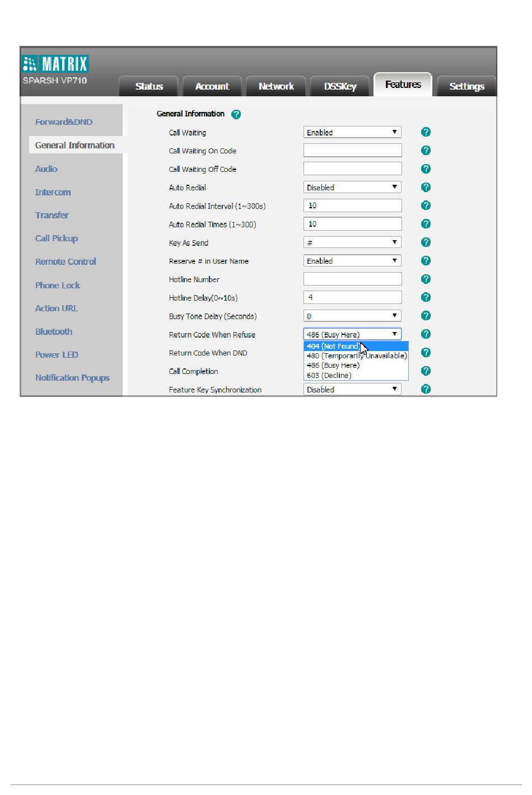Choose 603 (Decline) from the list
Image resolution: width=532 pixels, height=795 pixels.
pos(329,375)
